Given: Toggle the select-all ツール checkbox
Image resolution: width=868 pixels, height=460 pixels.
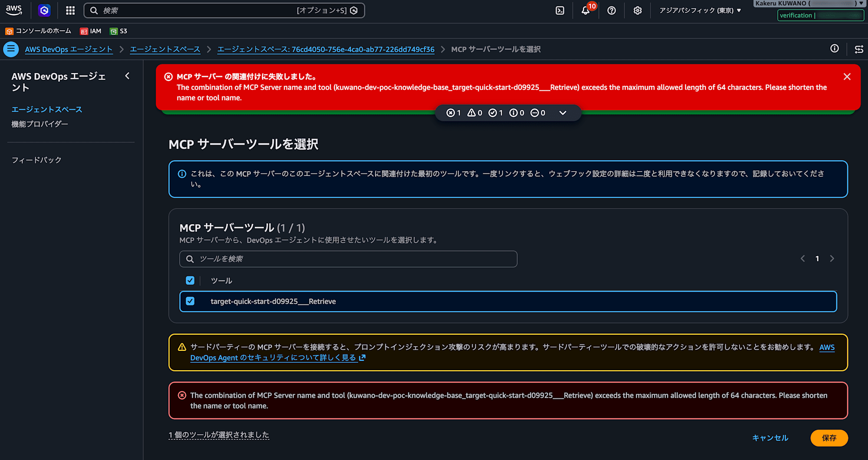Looking at the screenshot, I should (x=190, y=281).
